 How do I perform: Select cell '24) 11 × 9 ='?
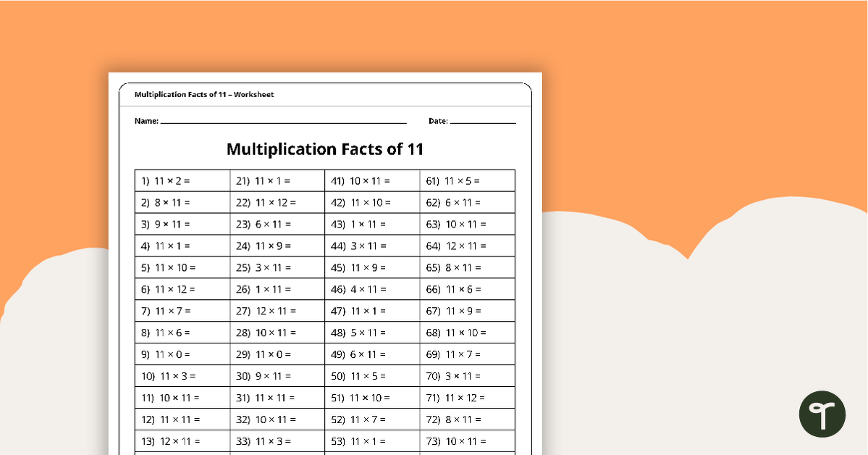coord(277,246)
